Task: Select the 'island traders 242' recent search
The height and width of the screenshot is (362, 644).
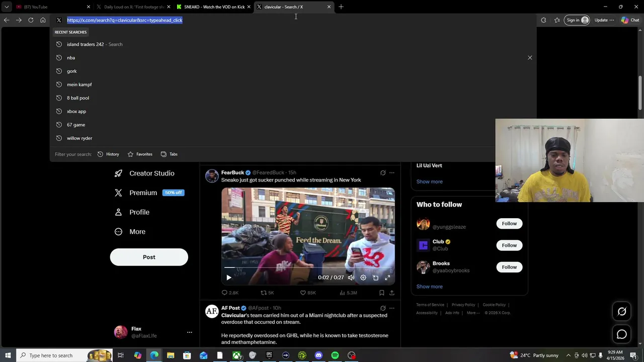Action: point(292,44)
